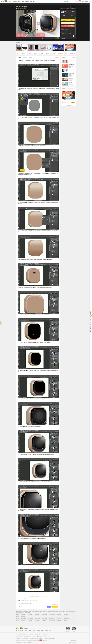Click the blue submit comment button
This screenshot has height=644, width=92.
click(49, 607)
